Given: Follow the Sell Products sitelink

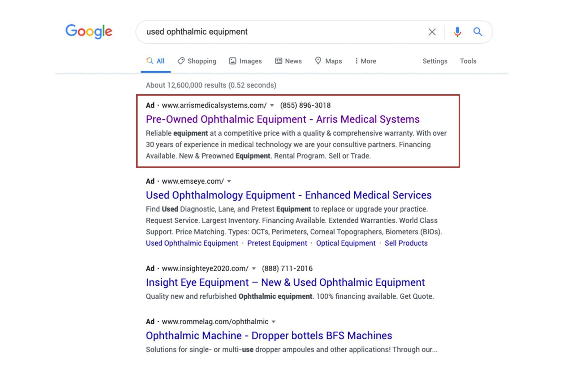Looking at the screenshot, I should coord(406,243).
